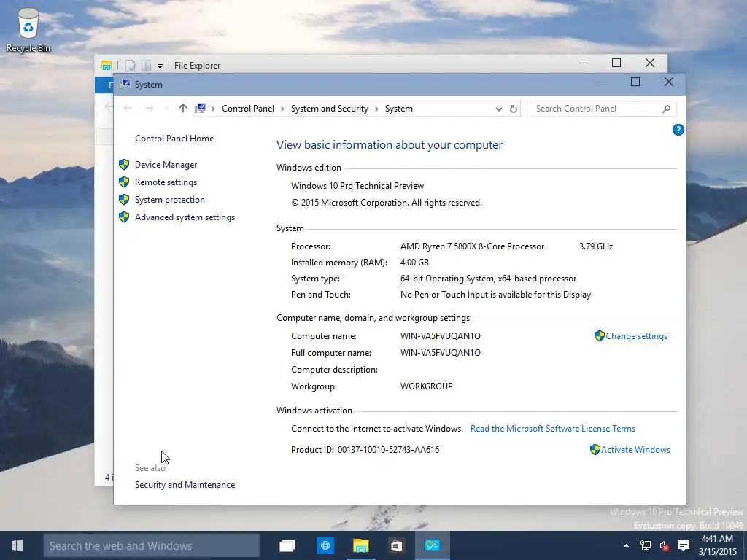Viewport: 747px width, 560px height.
Task: Select Control Panel in the breadcrumb
Action: pyautogui.click(x=248, y=109)
